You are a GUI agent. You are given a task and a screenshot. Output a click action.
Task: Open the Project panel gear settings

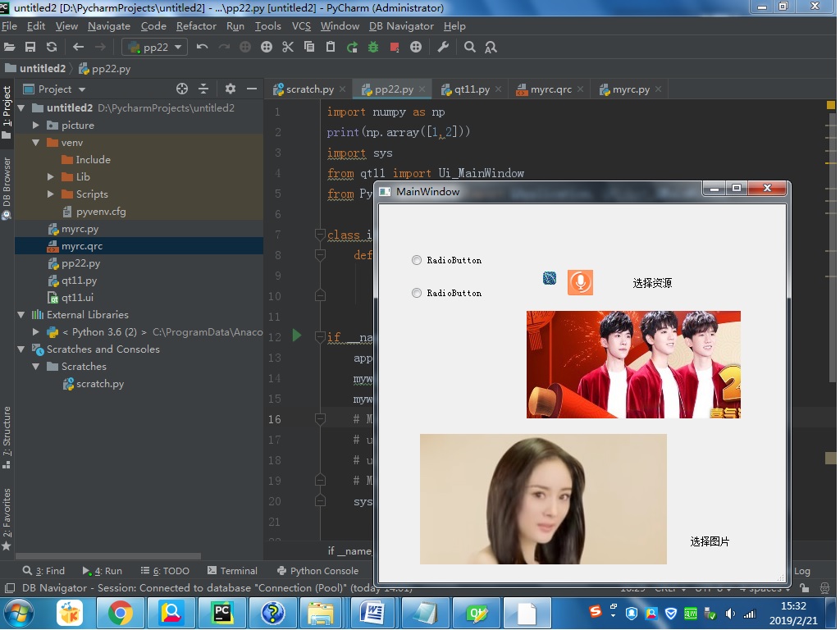point(231,89)
